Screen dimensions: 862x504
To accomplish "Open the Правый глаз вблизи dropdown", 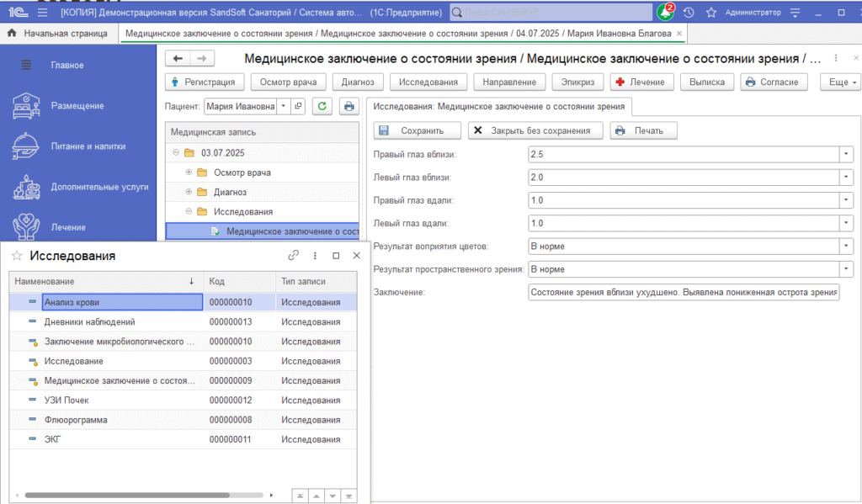I will (x=846, y=154).
